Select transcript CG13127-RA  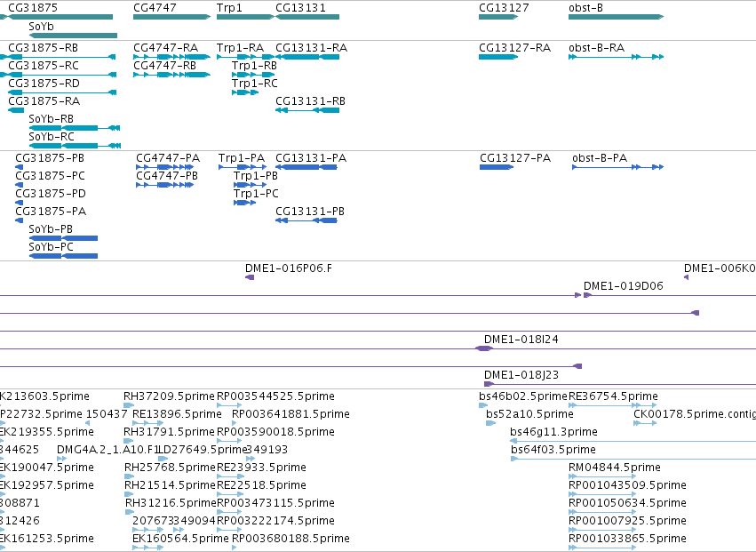pos(498,57)
